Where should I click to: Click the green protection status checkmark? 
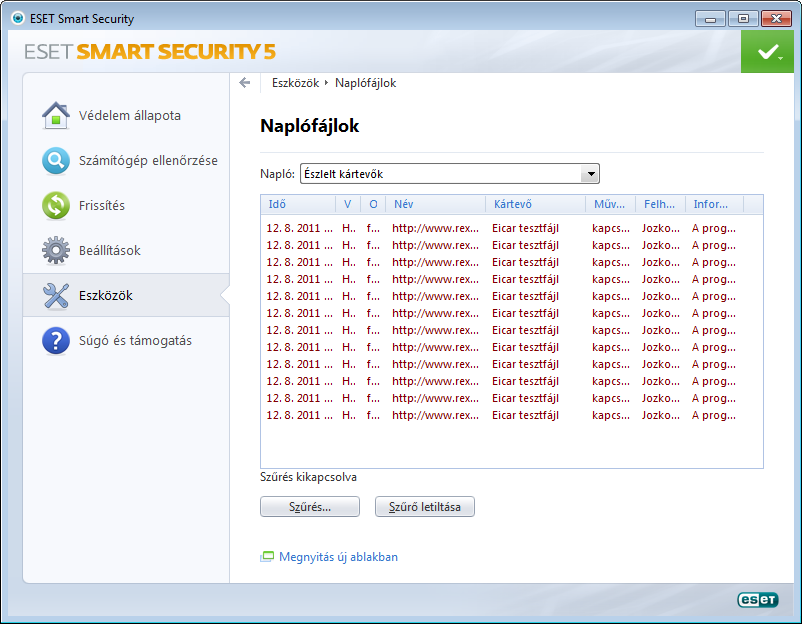[767, 51]
